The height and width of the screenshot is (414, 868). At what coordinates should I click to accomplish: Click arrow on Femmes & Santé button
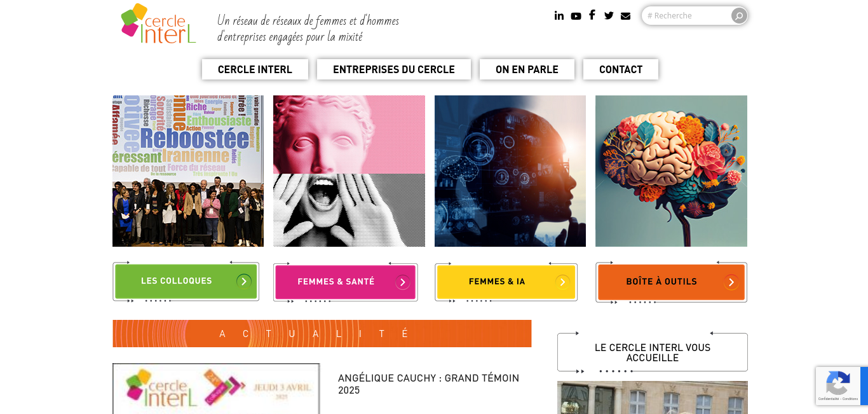pos(403,282)
